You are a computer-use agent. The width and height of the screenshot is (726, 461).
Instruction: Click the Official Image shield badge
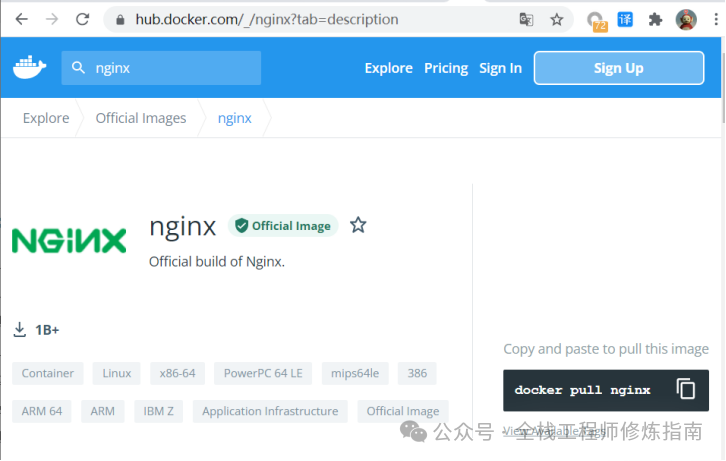(283, 226)
